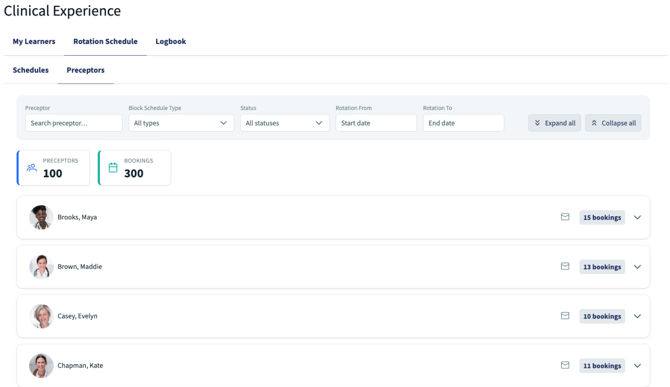670x387 pixels.
Task: Expand the Casey, Evelyn row chevron
Action: coord(637,317)
